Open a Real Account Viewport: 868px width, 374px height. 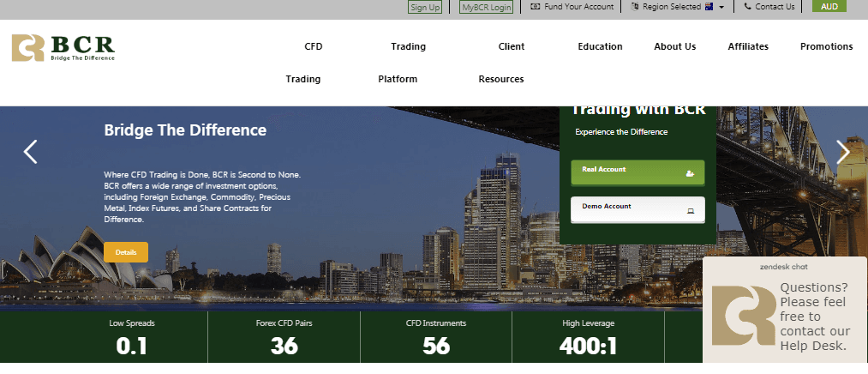[638, 172]
